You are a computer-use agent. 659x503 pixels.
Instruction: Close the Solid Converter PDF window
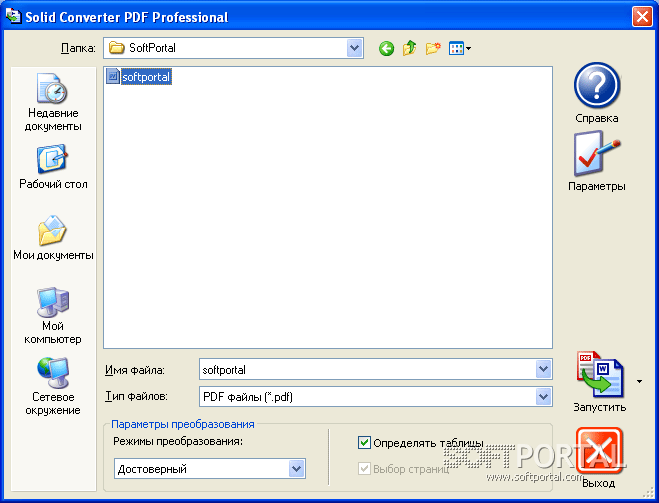[642, 17]
